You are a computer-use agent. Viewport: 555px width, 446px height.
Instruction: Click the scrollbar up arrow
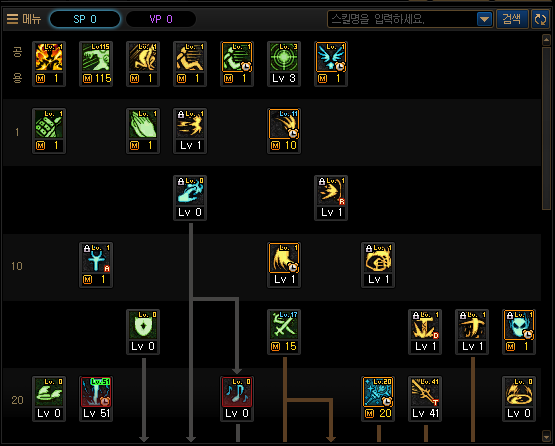coord(546,40)
